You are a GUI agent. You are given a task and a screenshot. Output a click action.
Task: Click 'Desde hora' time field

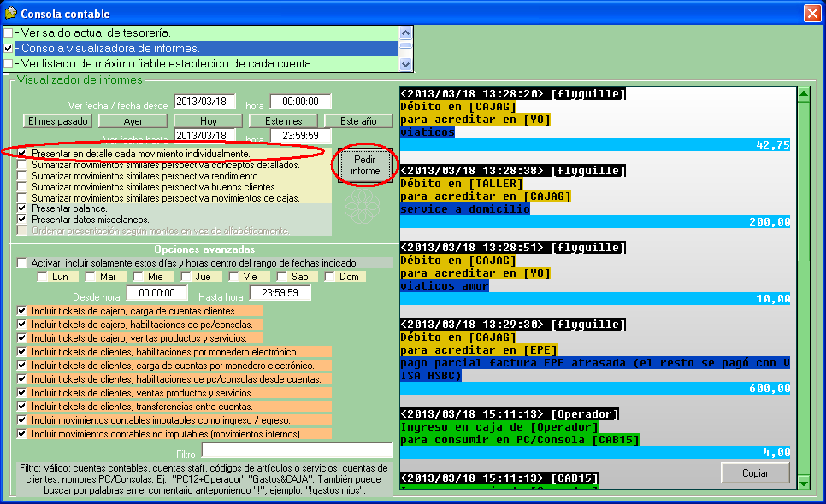point(157,292)
